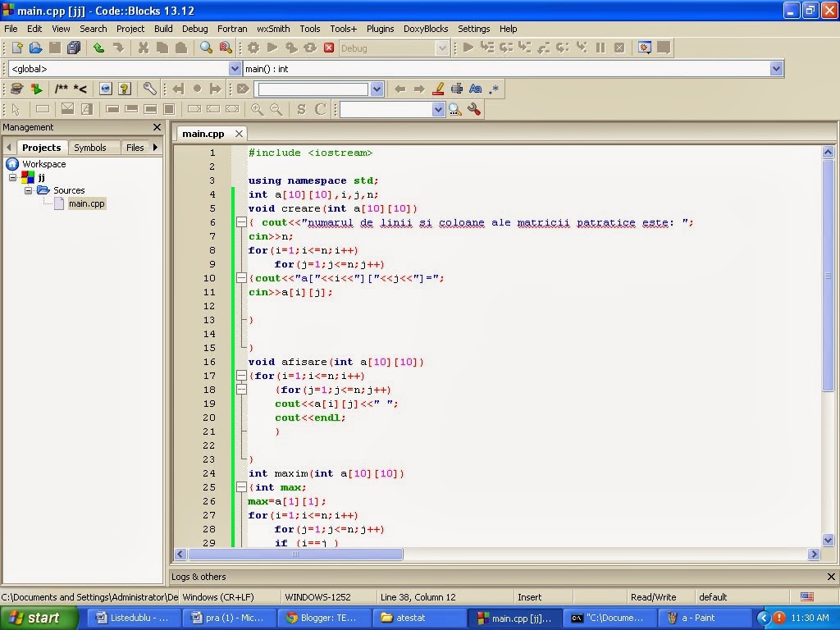The width and height of the screenshot is (840, 630).
Task: Click the green Run arrow icon
Action: pos(272,48)
